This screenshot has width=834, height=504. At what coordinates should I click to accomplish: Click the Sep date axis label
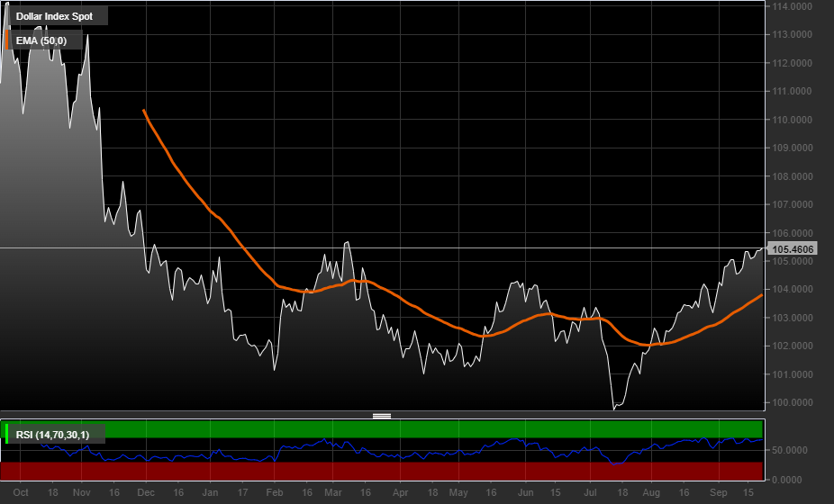point(719,492)
